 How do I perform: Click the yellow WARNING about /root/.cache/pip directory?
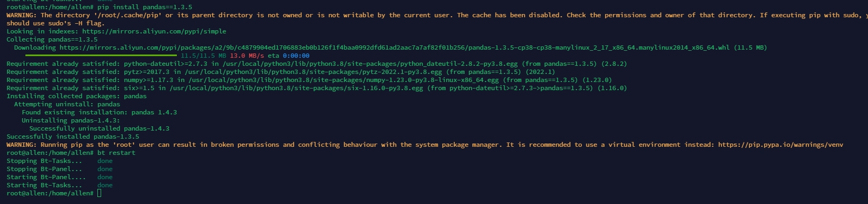point(434,19)
